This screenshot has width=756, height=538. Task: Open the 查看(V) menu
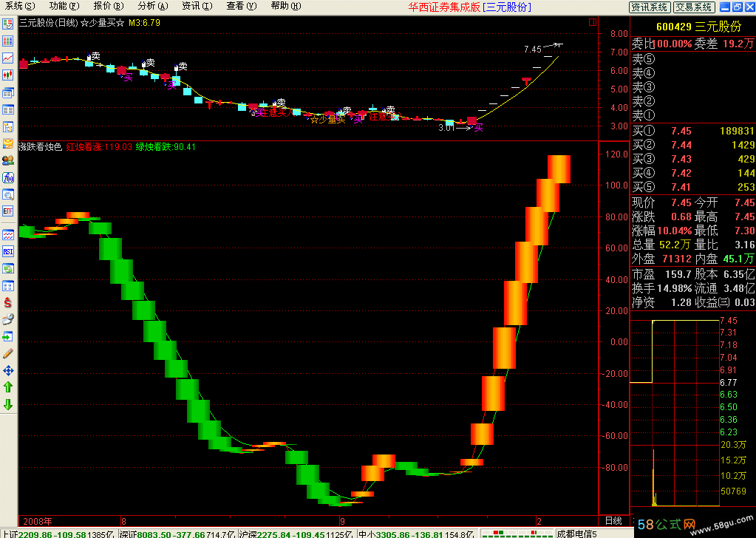tap(242, 6)
